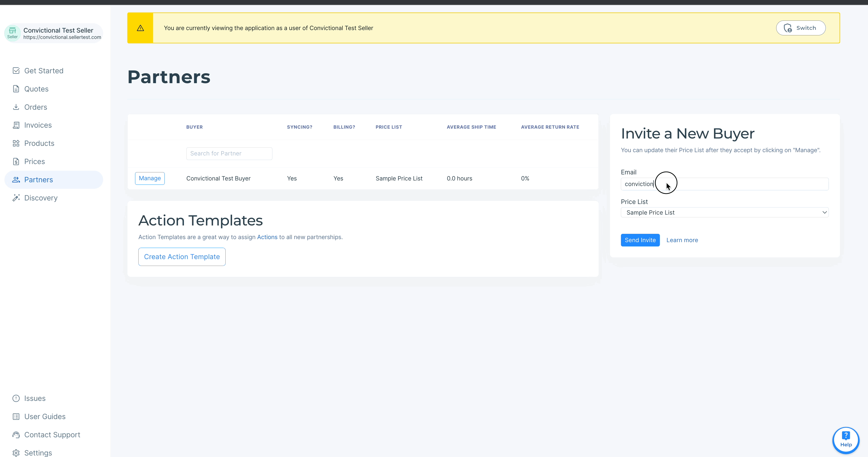868x457 pixels.
Task: Click the Sample Price List table cell
Action: coord(399,178)
